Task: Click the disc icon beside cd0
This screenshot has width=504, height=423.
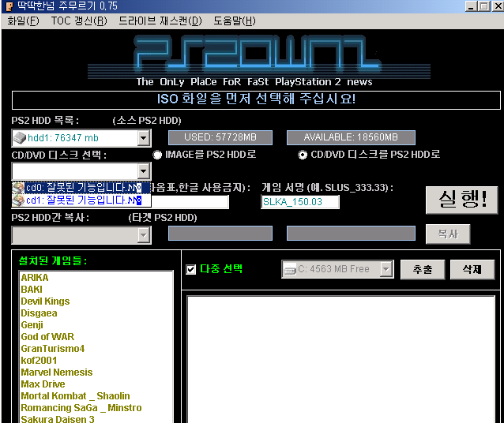Action: coord(18,188)
